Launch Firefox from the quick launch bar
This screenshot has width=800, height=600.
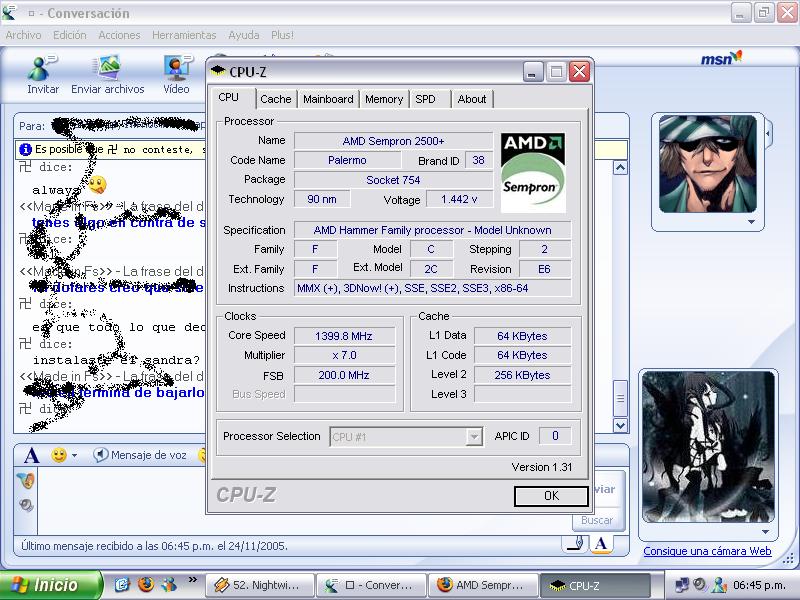pos(146,584)
